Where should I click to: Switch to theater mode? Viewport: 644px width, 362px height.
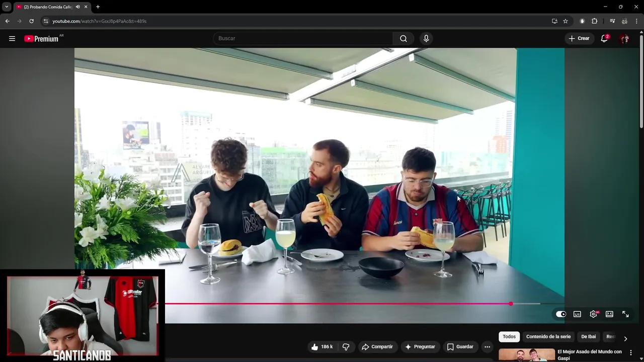tap(609, 314)
